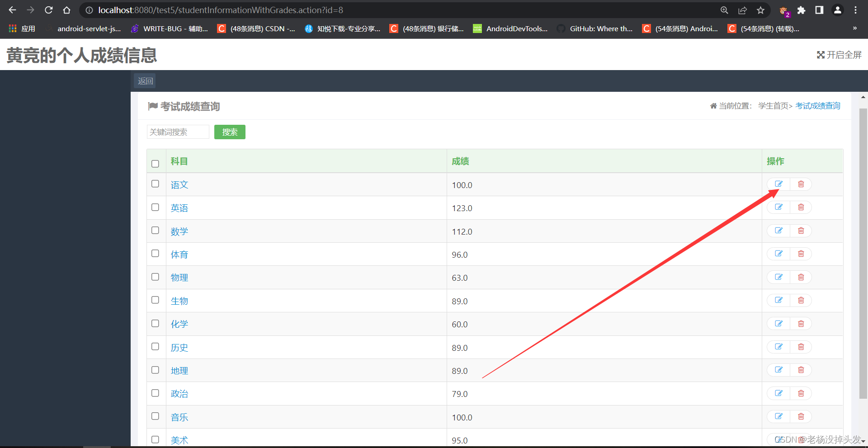
Task: Open the 知悦下载 bookmark
Action: (x=343, y=28)
